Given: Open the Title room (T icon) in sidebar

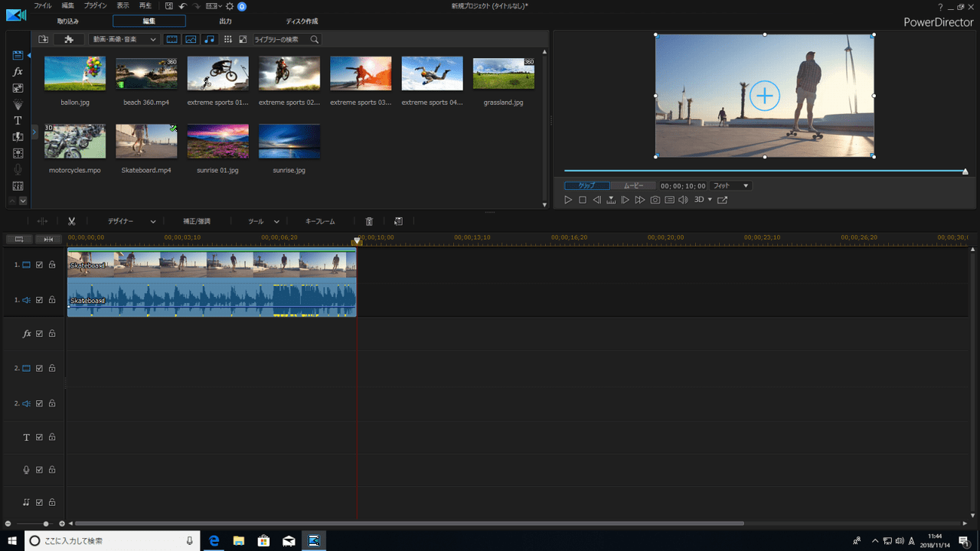Looking at the screenshot, I should click(18, 121).
